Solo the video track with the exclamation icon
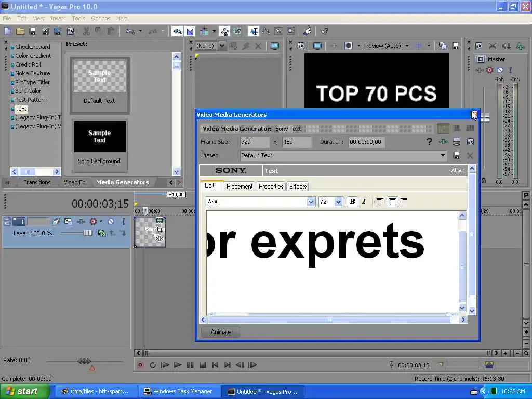The image size is (532, 399). (x=124, y=221)
